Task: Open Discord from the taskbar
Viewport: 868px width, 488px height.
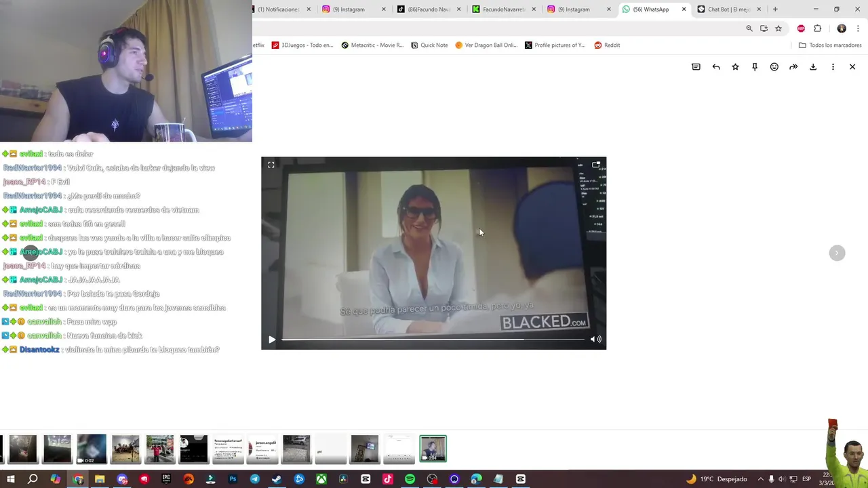Action: click(122, 479)
